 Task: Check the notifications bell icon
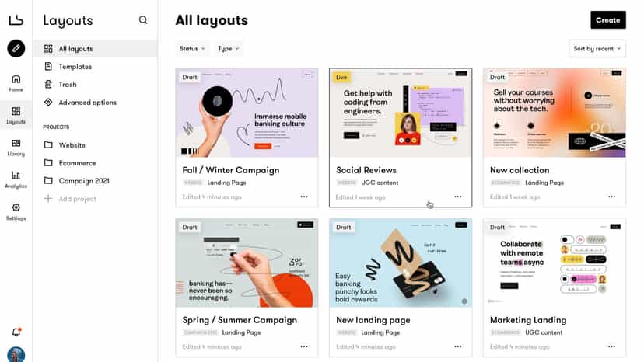click(x=16, y=332)
